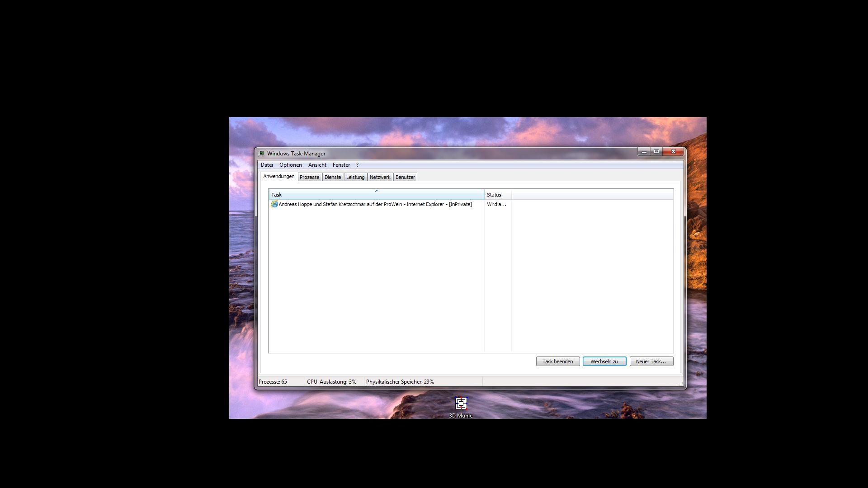Maximize the Task-Manager window
This screenshot has width=868, height=488.
tap(656, 152)
